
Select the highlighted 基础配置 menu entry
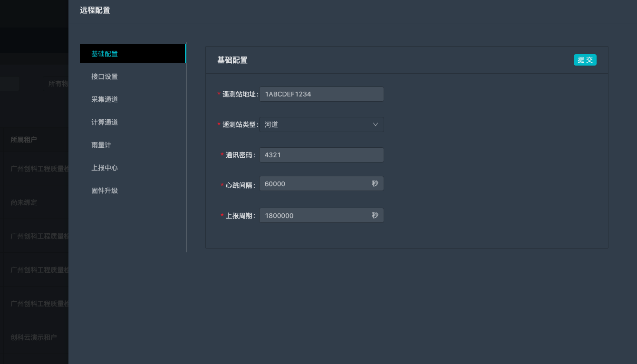tap(106, 54)
